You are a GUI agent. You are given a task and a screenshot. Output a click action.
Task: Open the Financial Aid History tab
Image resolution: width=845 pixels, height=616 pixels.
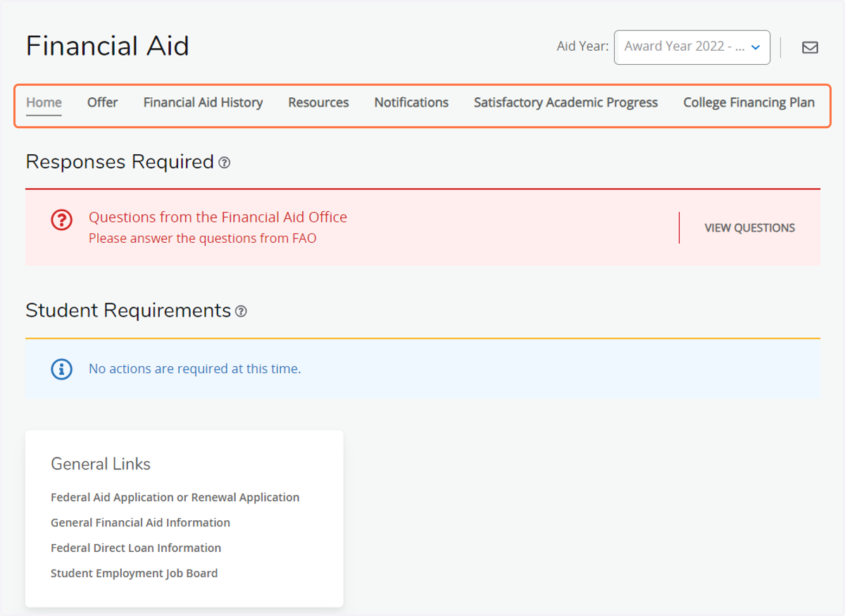203,103
